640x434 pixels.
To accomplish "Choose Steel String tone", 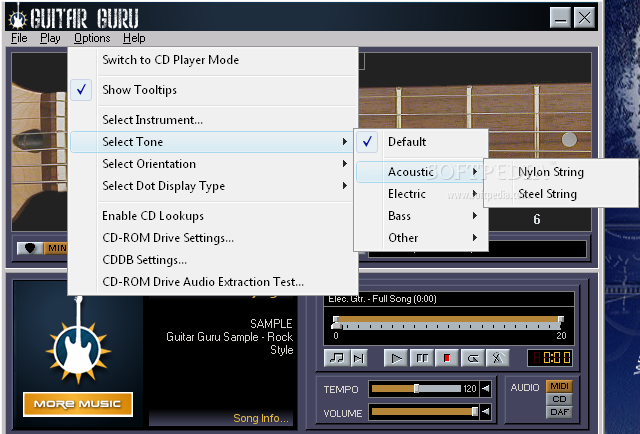I will click(560, 194).
